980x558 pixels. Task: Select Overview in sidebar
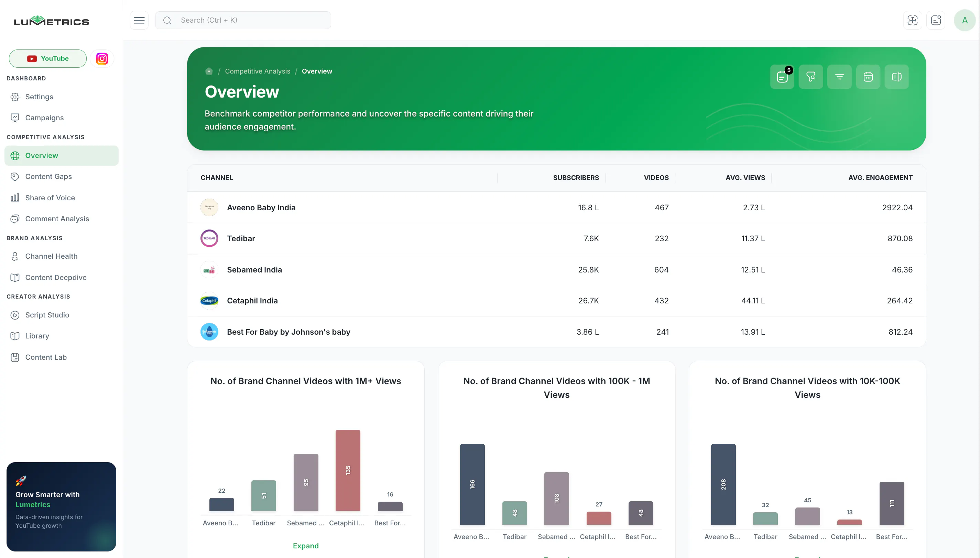point(61,156)
